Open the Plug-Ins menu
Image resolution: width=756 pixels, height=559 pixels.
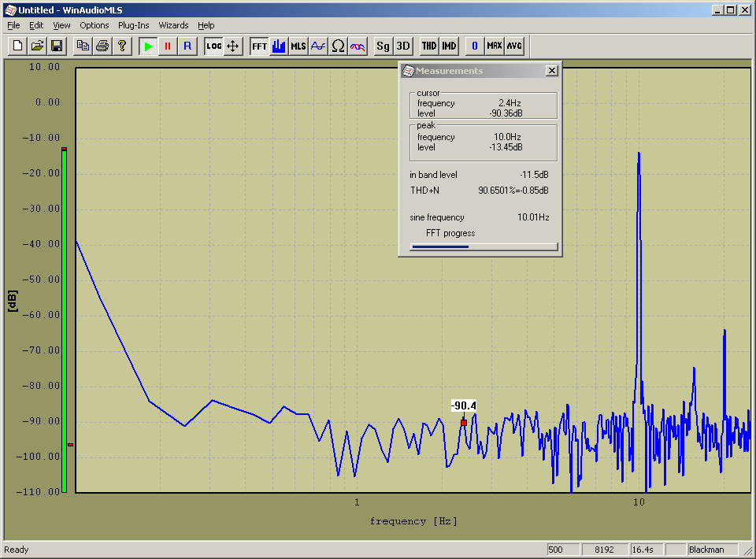point(134,25)
